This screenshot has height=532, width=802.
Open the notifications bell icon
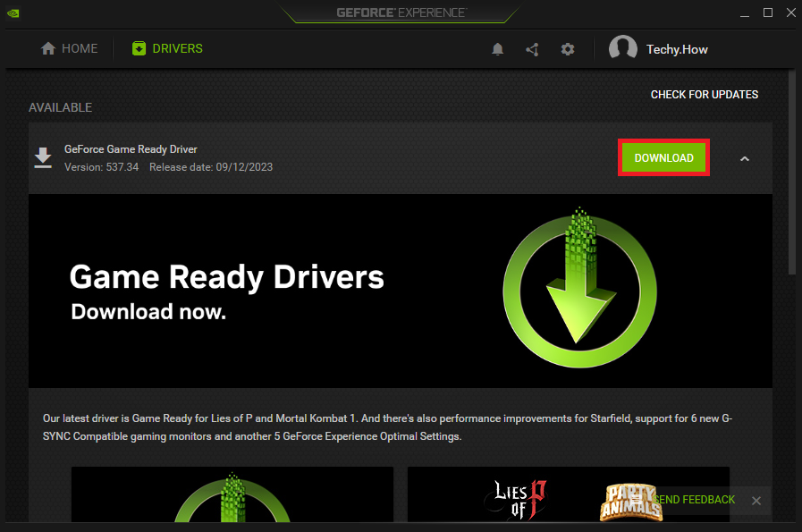tap(497, 49)
